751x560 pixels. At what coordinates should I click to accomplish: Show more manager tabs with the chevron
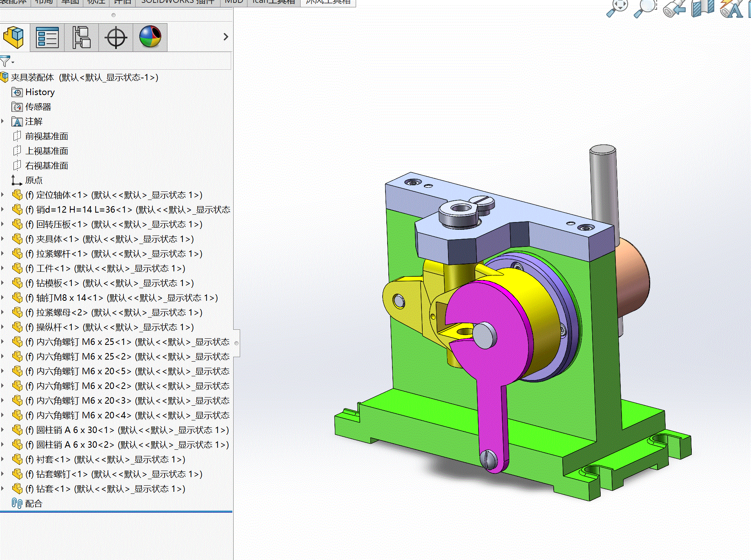[x=226, y=37]
